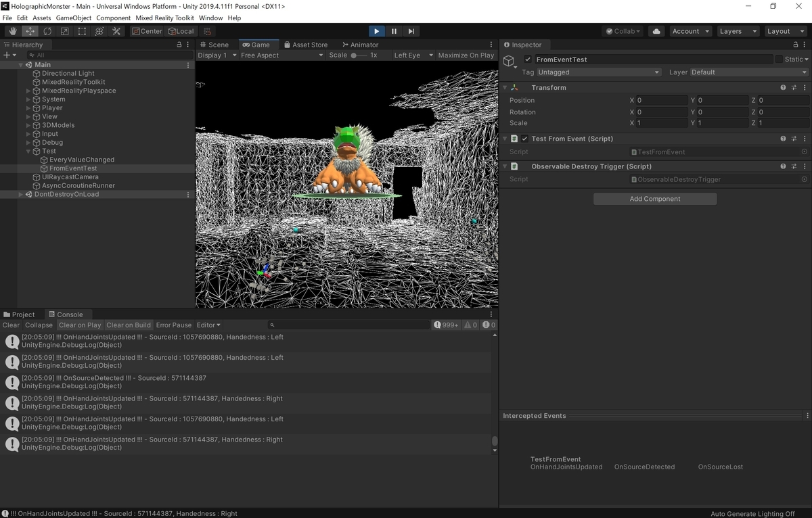Open the Hierarchy panel options menu
The height and width of the screenshot is (518, 812).
188,45
